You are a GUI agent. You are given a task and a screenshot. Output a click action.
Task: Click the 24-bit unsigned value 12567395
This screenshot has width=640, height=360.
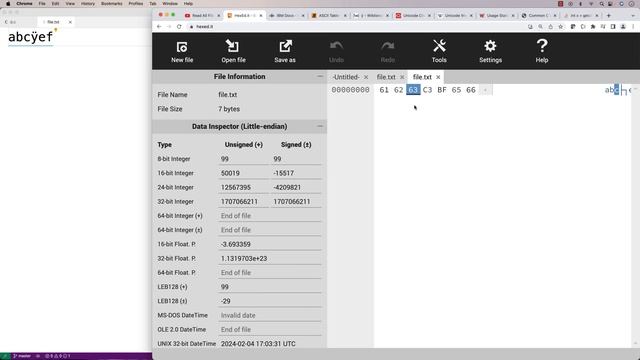point(243,188)
